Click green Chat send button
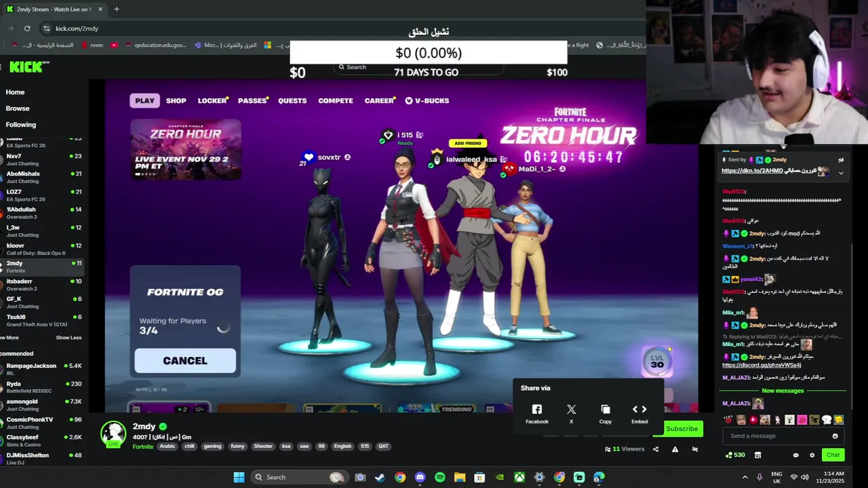Viewport: 868px width, 488px height. point(833,455)
